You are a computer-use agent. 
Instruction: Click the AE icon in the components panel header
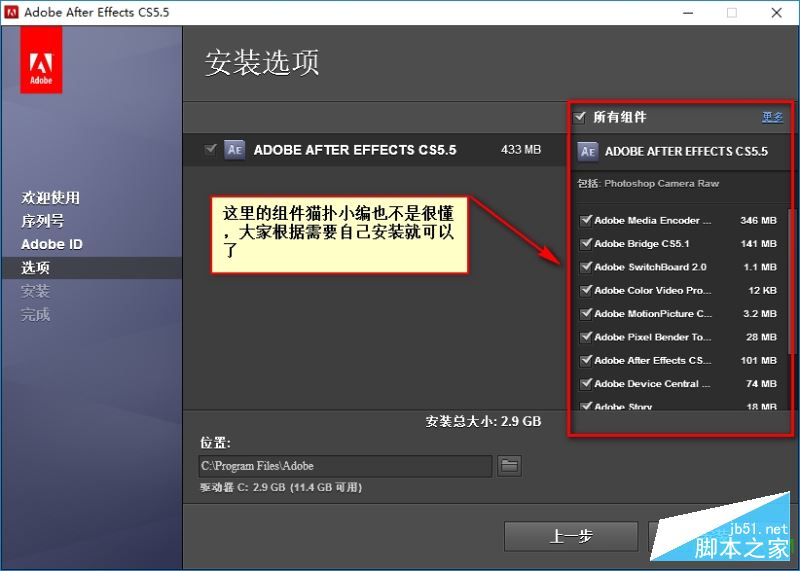587,152
